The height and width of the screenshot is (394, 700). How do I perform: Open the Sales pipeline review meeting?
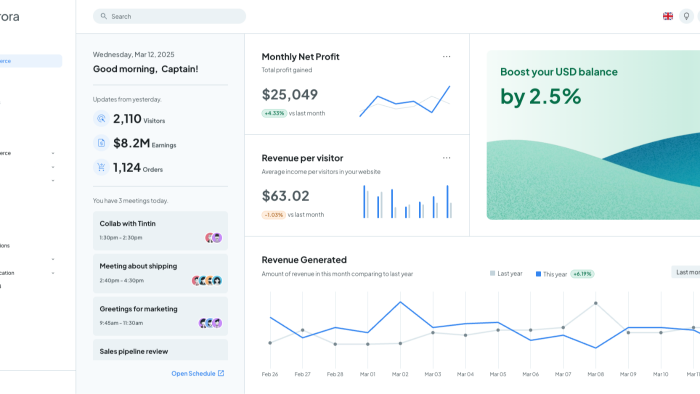tap(160, 350)
